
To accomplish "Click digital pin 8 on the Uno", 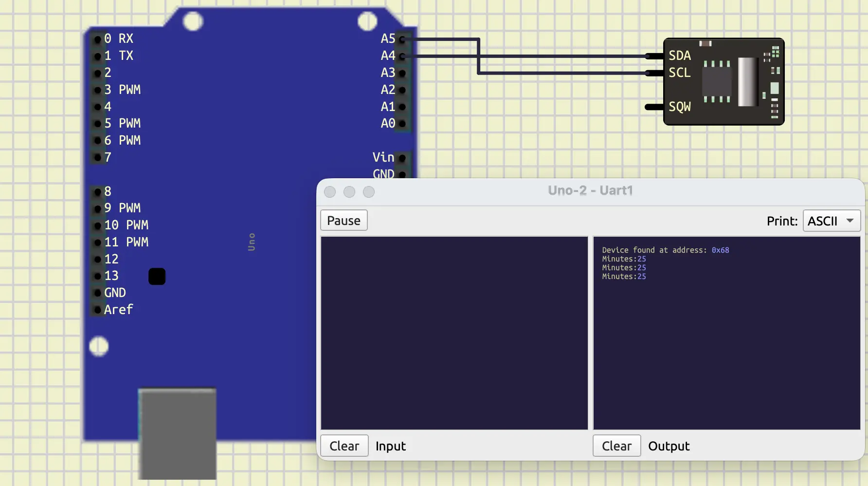I will pyautogui.click(x=98, y=192).
